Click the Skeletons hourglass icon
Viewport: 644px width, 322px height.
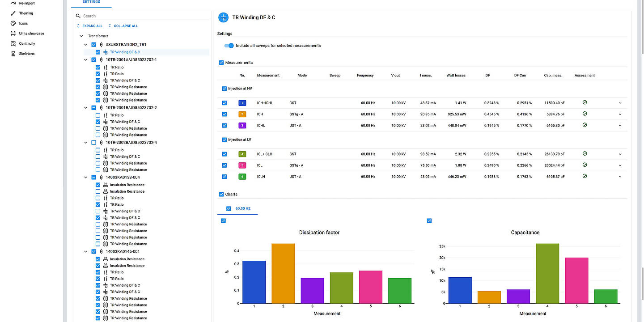(x=13, y=54)
